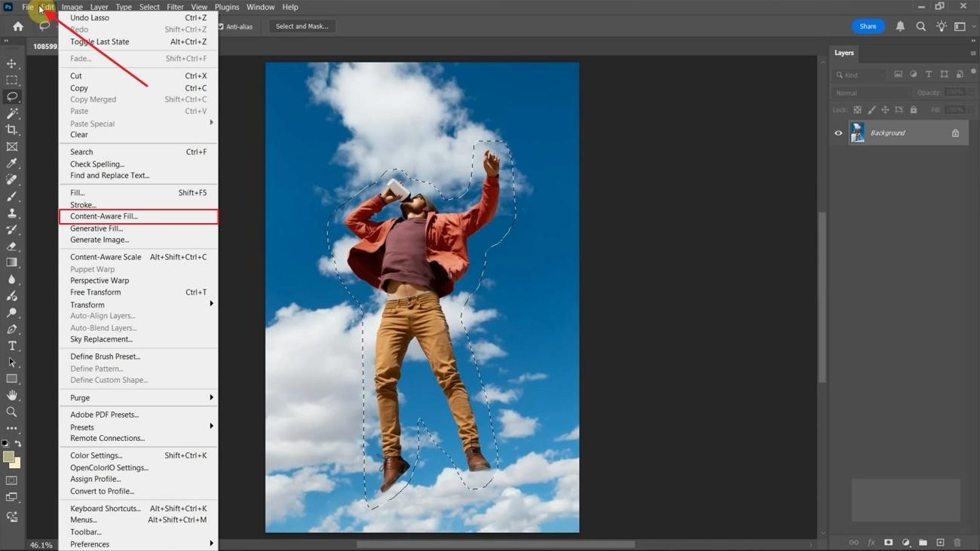Select the Rectangular Marquee tool
980x551 pixels.
pyautogui.click(x=11, y=80)
